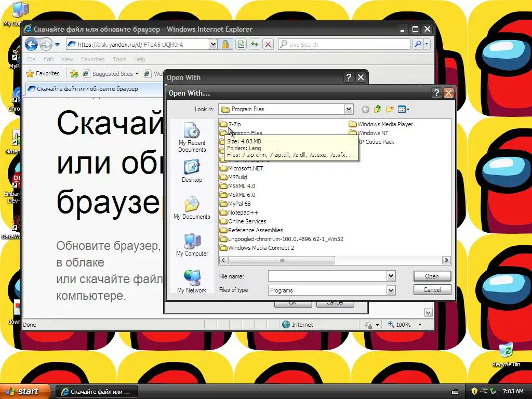Select the Windows NT folder
This screenshot has height=399, width=532.
click(x=368, y=133)
